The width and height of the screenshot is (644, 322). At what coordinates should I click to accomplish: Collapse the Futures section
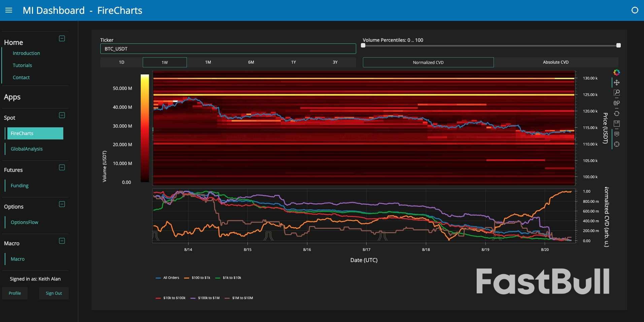click(62, 168)
